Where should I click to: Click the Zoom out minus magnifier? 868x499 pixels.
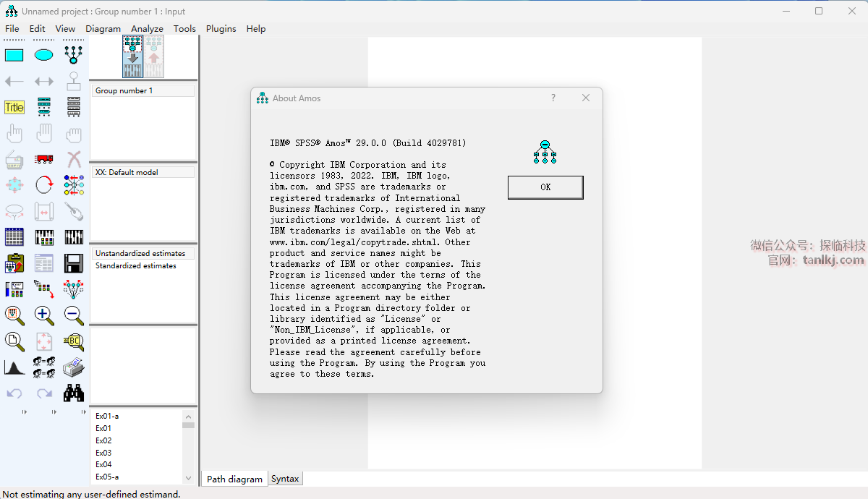(x=73, y=315)
